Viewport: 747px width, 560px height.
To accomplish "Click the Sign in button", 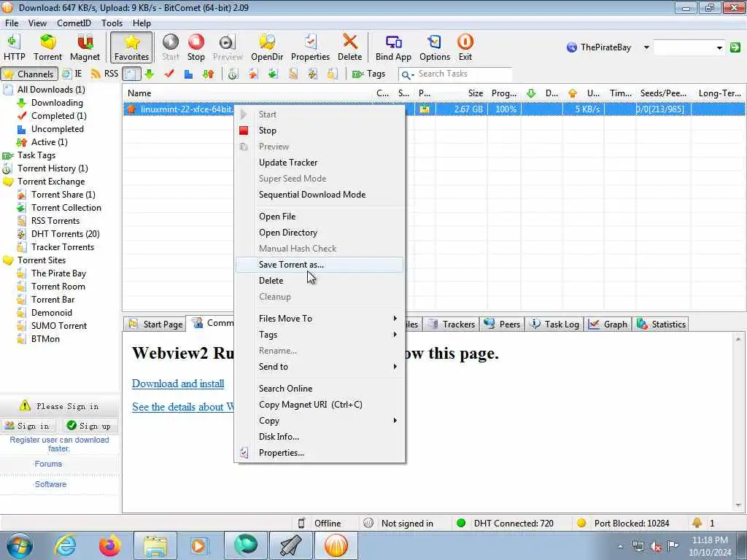I will point(28,426).
